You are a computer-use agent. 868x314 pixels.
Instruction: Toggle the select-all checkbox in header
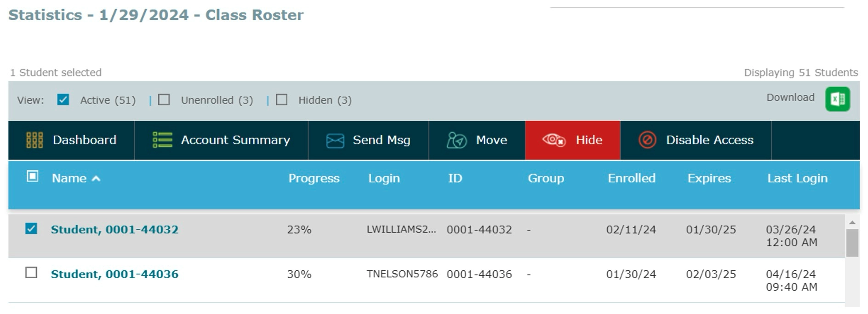pos(32,176)
